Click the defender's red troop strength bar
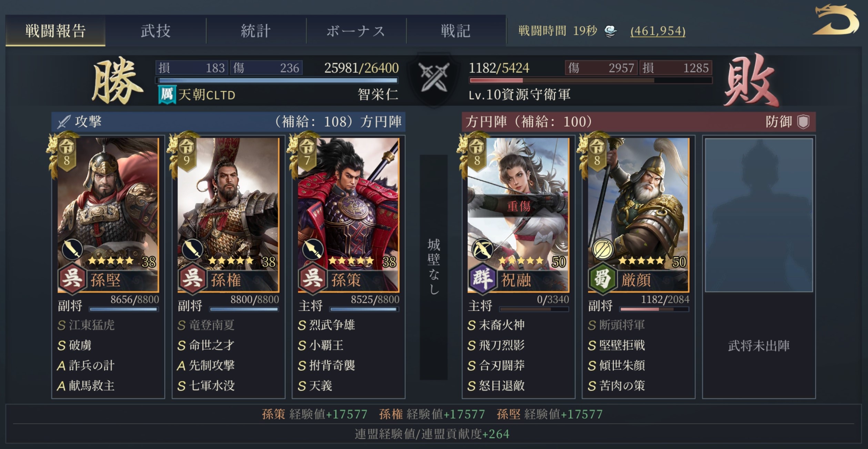Viewport: 868px width, 449px height. [x=590, y=80]
